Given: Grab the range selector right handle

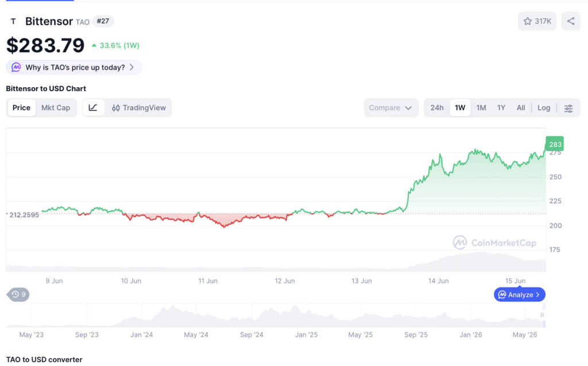Looking at the screenshot, I should [x=542, y=315].
